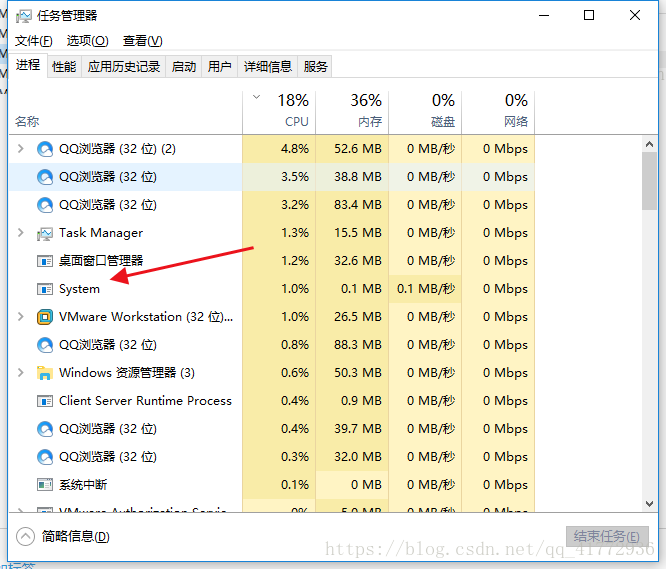Expand the VMware Workstation process group

tap(20, 317)
